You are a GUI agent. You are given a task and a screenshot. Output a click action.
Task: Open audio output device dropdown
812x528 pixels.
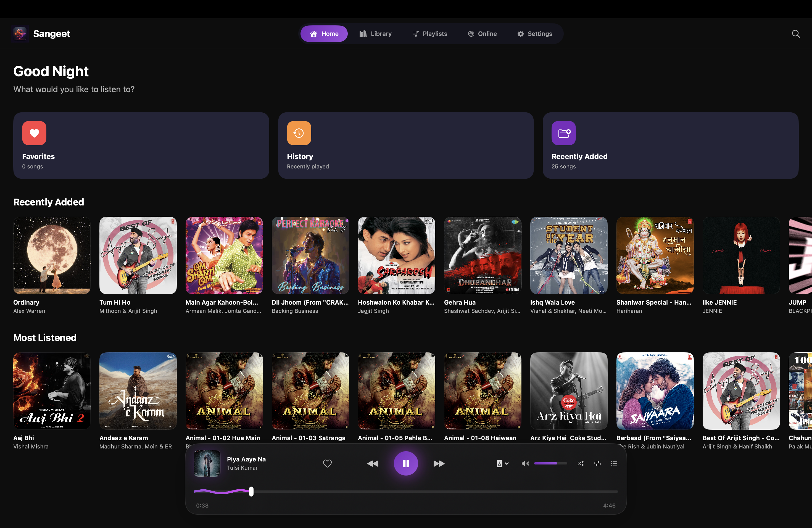(x=503, y=464)
